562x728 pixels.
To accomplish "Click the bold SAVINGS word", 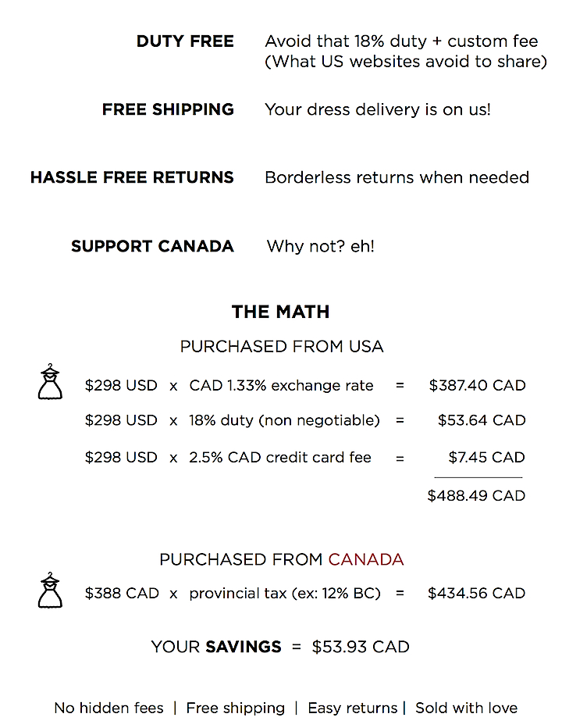I will (x=244, y=647).
